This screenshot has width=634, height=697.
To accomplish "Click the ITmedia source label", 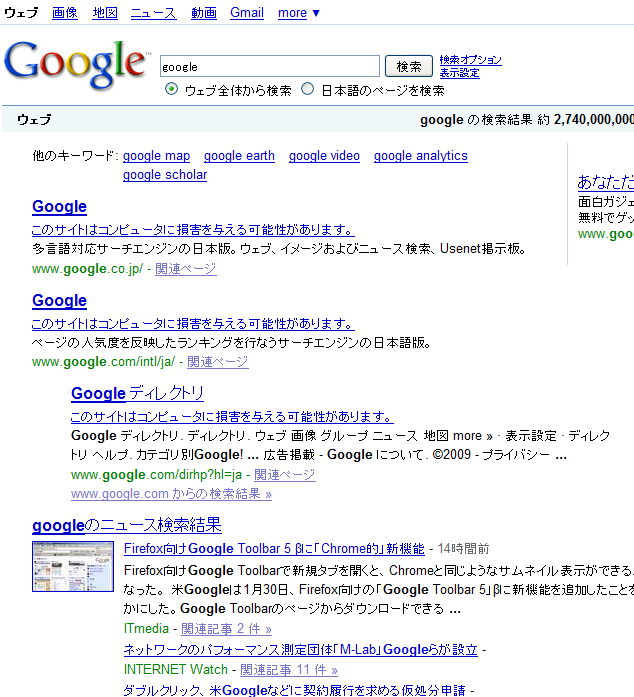I will tap(146, 629).
